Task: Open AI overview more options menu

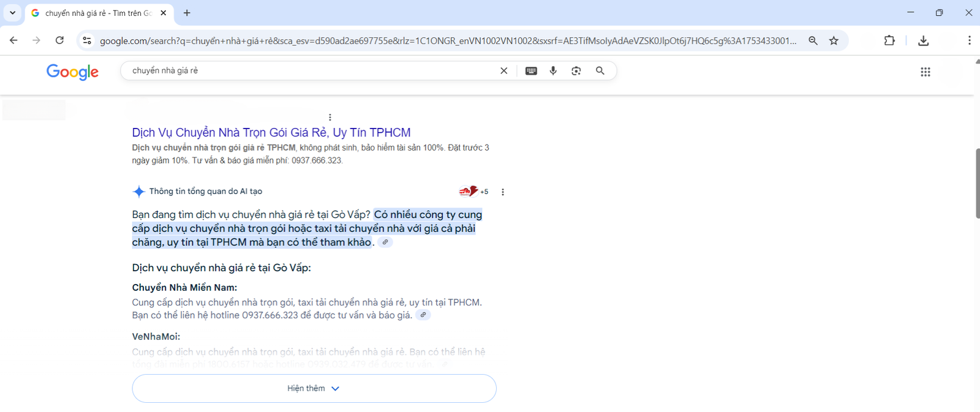Action: pos(503,192)
